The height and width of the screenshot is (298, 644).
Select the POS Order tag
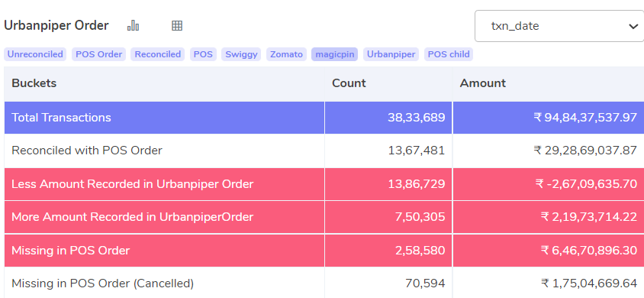99,54
